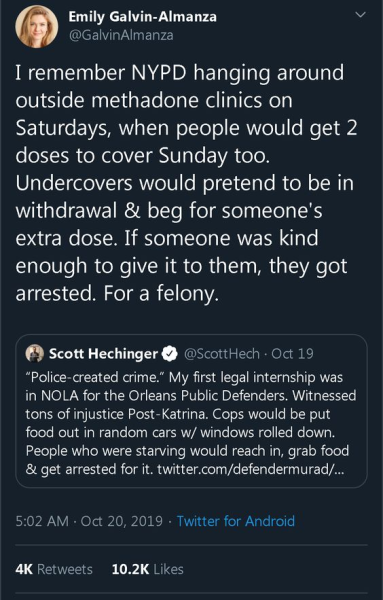The image size is (383, 600).
Task: Open the @ScottHech handle link
Action: [222, 354]
